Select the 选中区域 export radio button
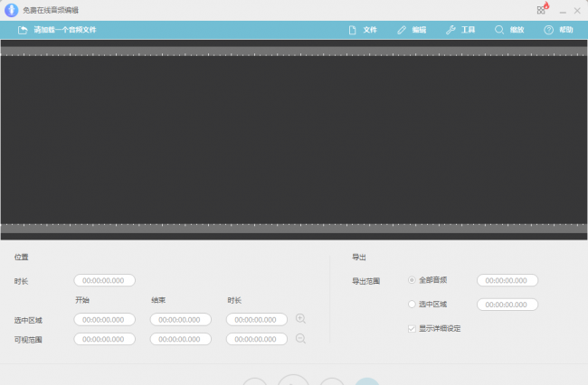Image resolution: width=588 pixels, height=385 pixels. pyautogui.click(x=412, y=304)
